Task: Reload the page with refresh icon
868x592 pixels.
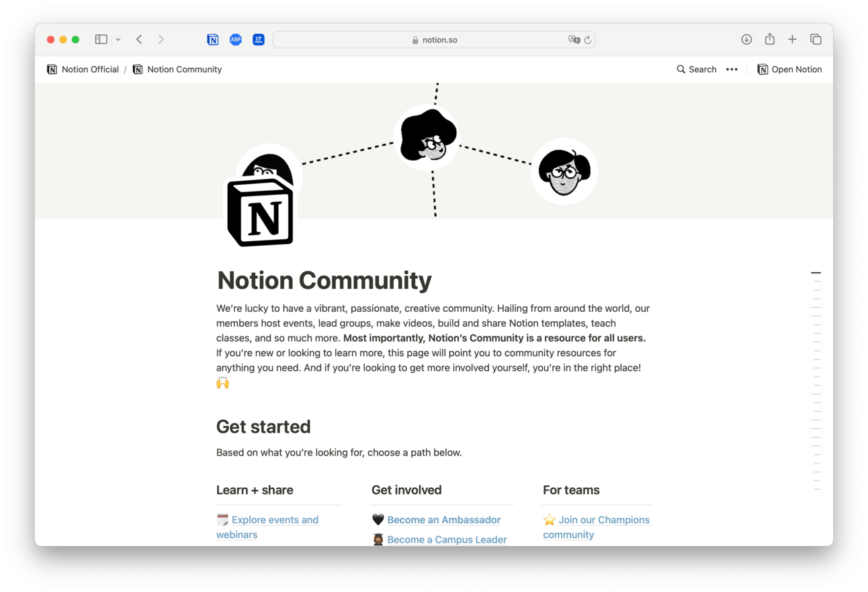Action: [x=588, y=40]
